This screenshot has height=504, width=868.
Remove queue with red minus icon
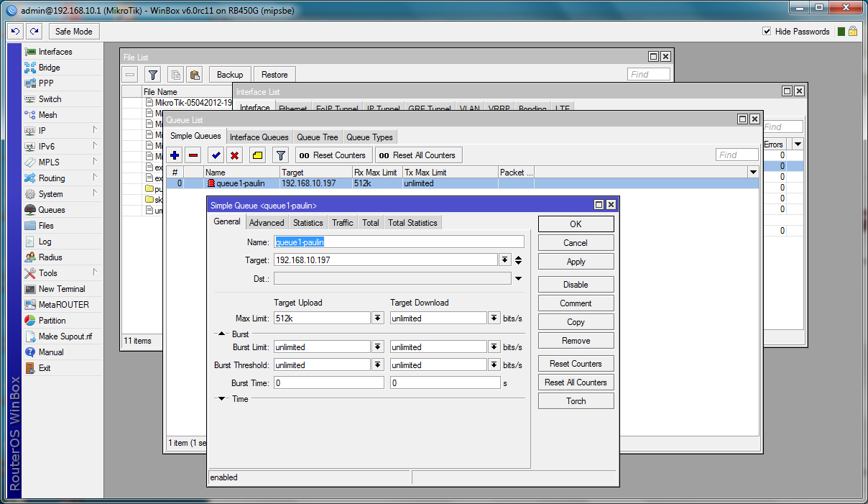pos(193,155)
